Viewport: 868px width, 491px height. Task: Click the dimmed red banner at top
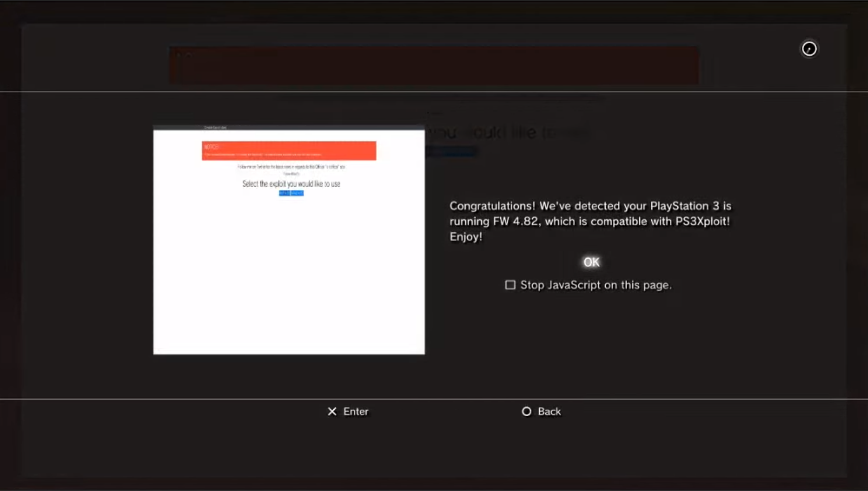pyautogui.click(x=434, y=65)
